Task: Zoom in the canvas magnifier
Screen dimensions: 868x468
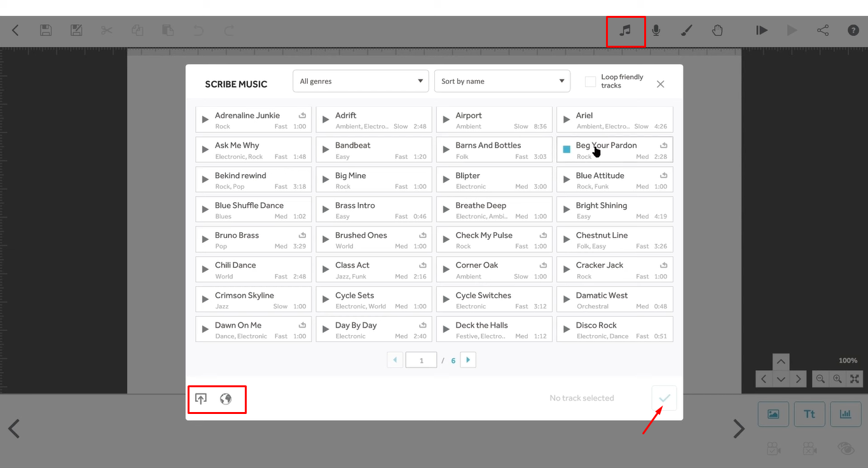Action: coord(837,379)
